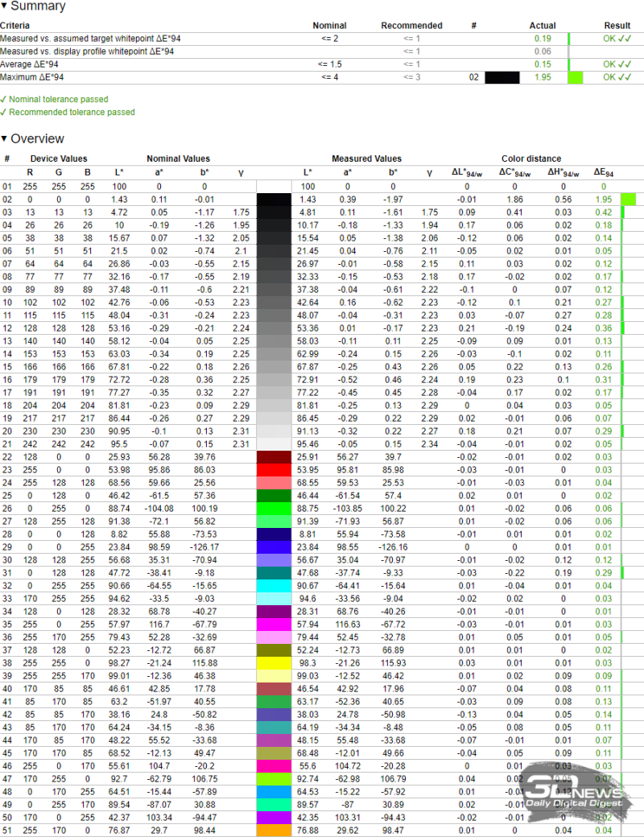Select the cyan swatch in row 32
644x837 pixels.
click(277, 585)
